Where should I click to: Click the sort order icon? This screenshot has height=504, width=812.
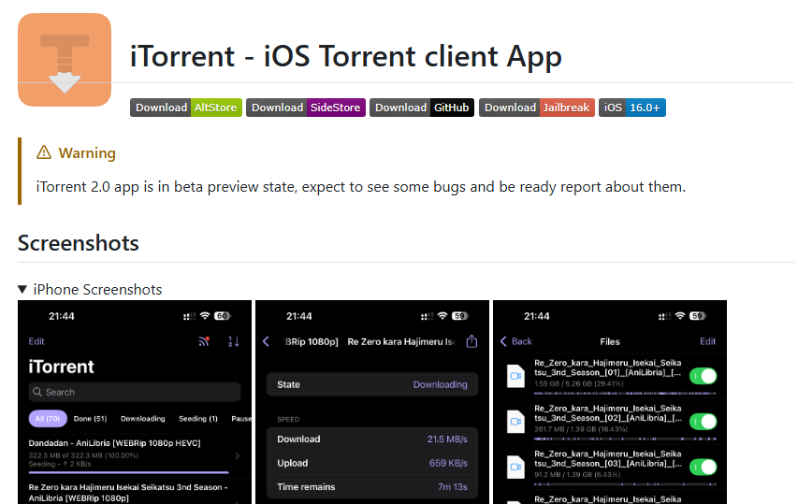click(234, 341)
